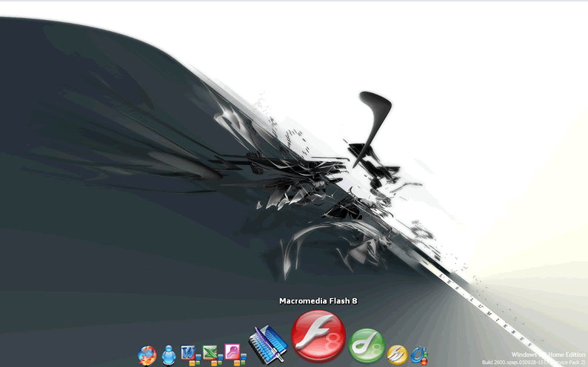Click the Windows Home Edition watermark text

pos(548,354)
